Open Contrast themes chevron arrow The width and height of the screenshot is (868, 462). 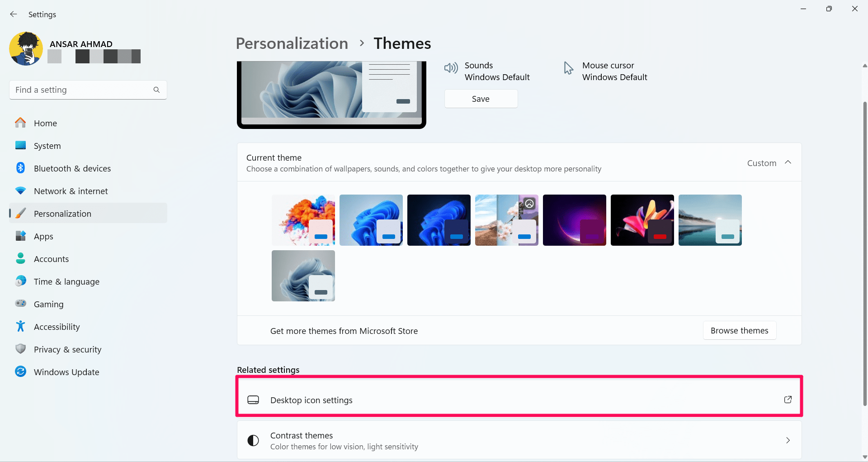788,441
